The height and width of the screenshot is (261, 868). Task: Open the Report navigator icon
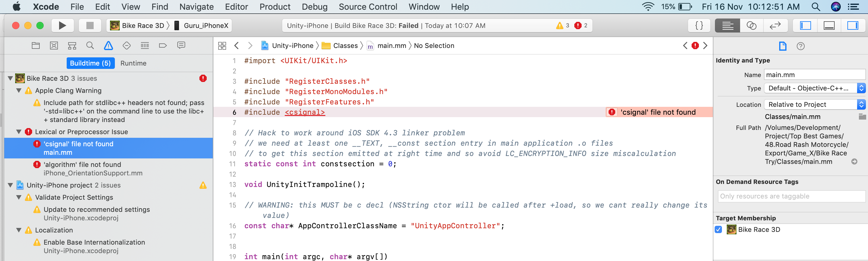pos(181,46)
